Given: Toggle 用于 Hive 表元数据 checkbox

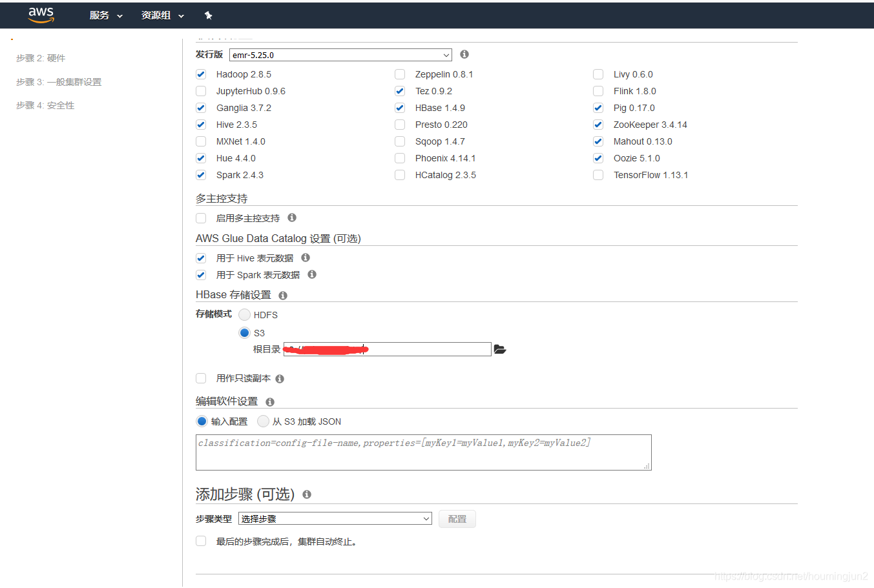Looking at the screenshot, I should 201,258.
